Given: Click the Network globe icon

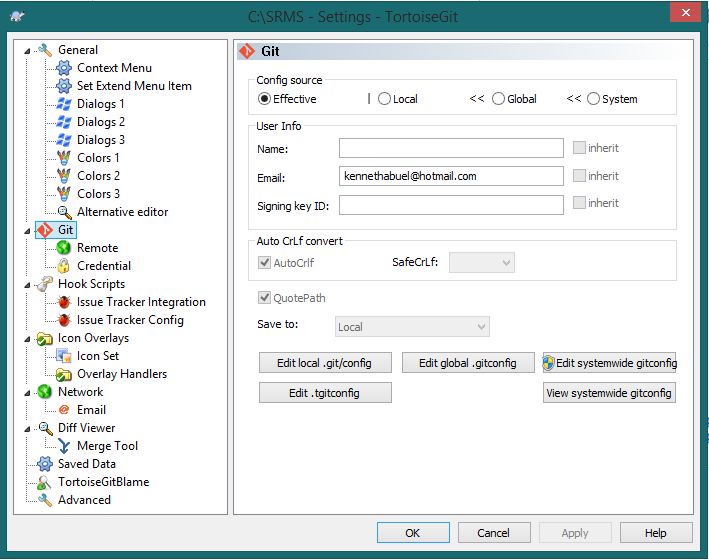Looking at the screenshot, I should (45, 392).
